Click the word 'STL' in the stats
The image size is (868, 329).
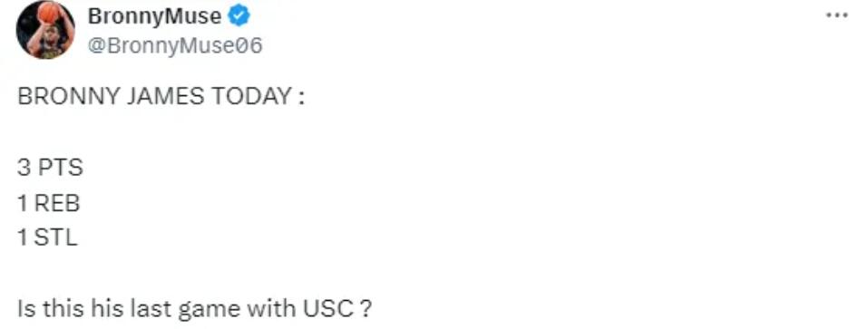tap(56, 238)
